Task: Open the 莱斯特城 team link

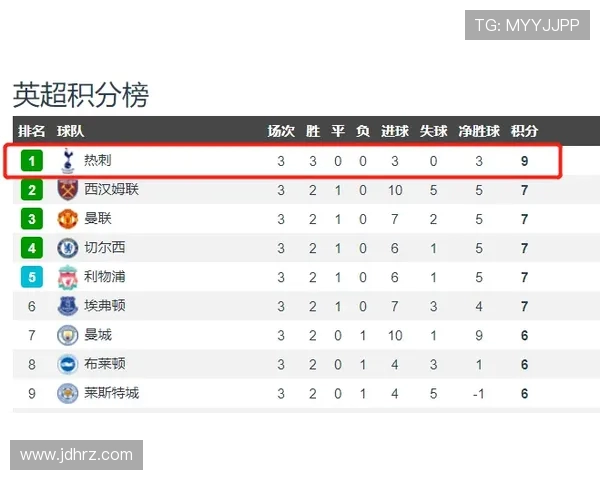Action: [111, 392]
